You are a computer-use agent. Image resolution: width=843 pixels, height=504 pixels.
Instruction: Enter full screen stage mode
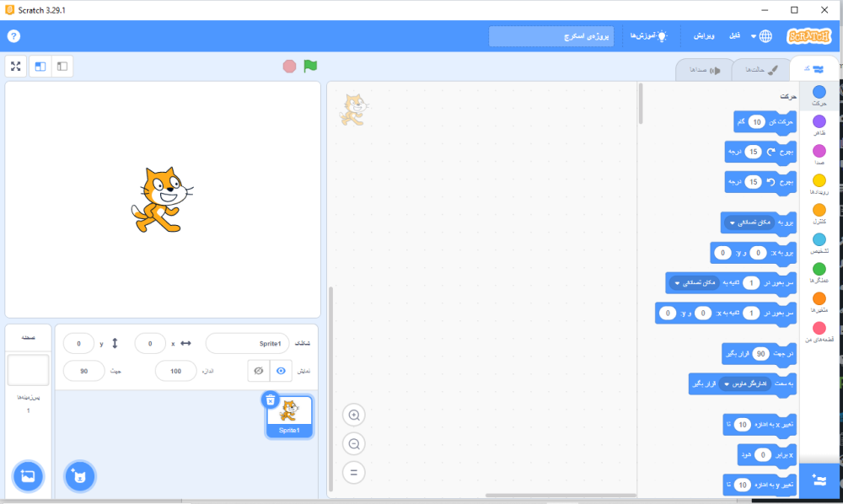click(x=15, y=66)
